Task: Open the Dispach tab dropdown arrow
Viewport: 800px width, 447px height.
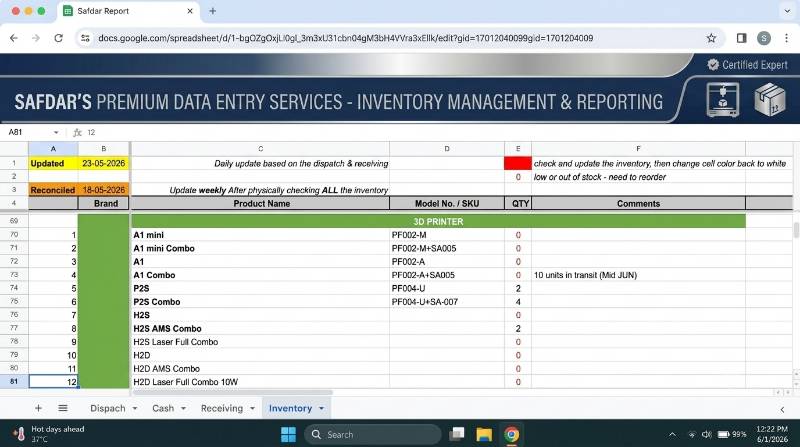Action: (135, 409)
